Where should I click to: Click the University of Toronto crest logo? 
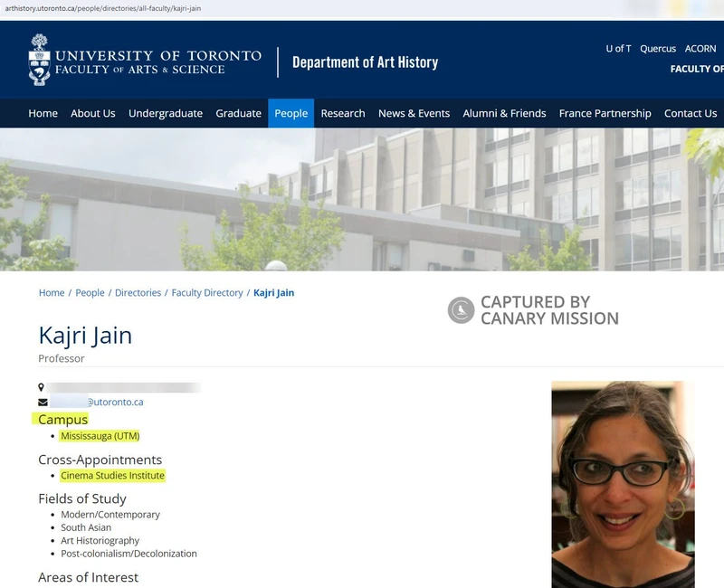pos(39,60)
